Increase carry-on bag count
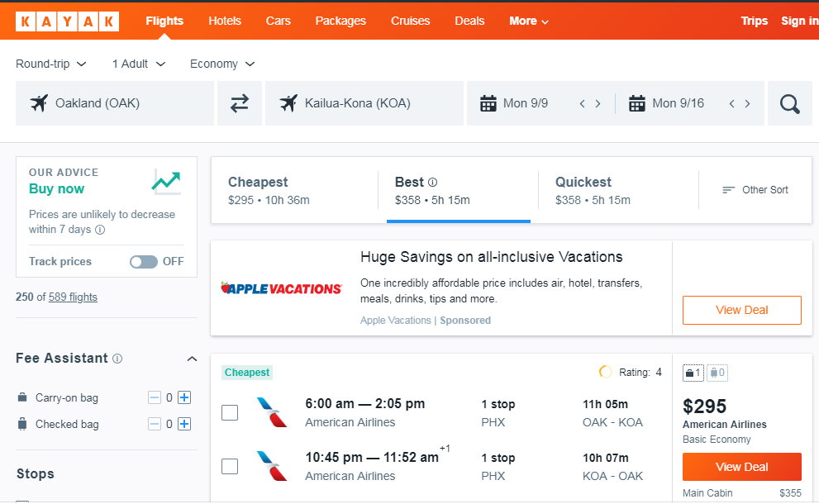 pyautogui.click(x=184, y=397)
